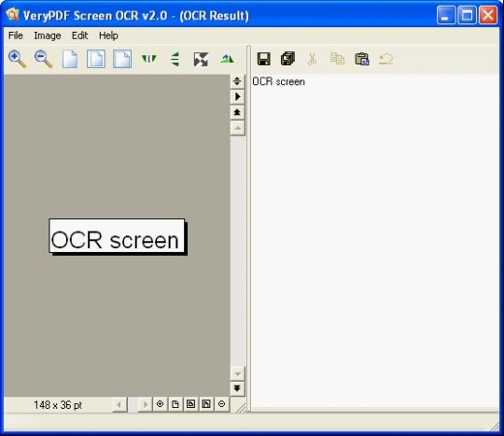Click the horizontal scrollbar right arrow
Screen dimensions: 504x436
point(146,404)
